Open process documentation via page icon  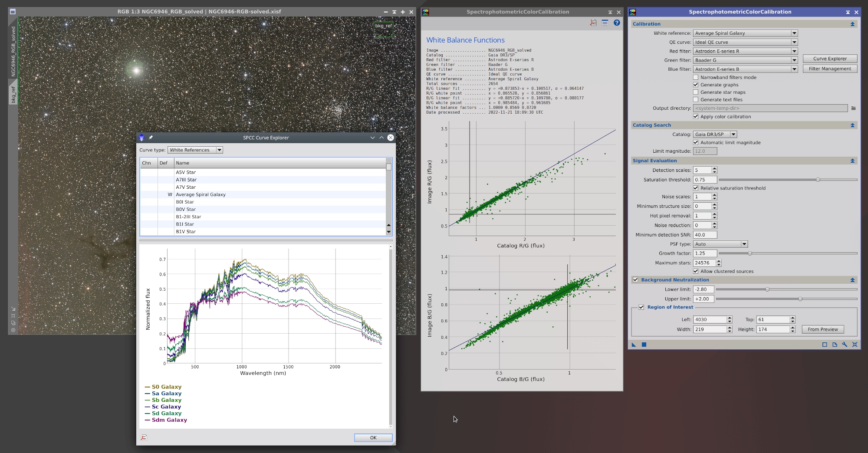coord(835,345)
